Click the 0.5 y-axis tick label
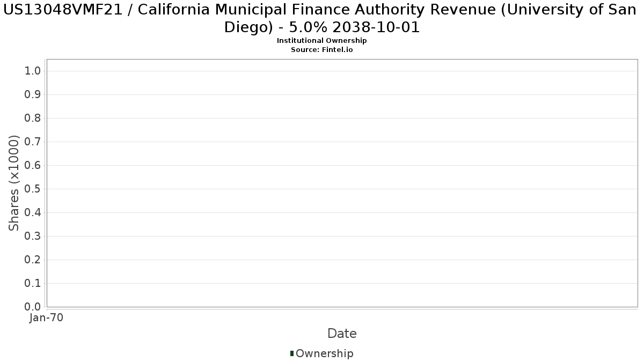Screen dimensions: 644x362 pos(33,189)
